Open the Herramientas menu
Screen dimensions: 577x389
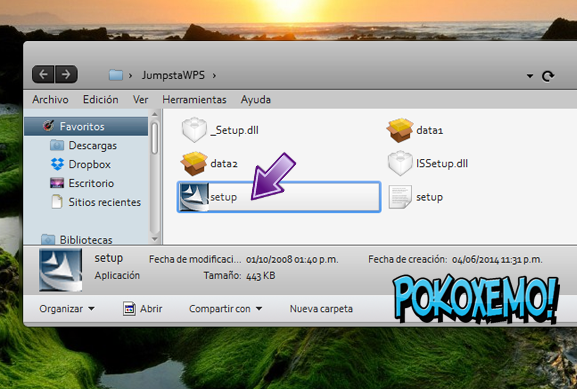[194, 99]
